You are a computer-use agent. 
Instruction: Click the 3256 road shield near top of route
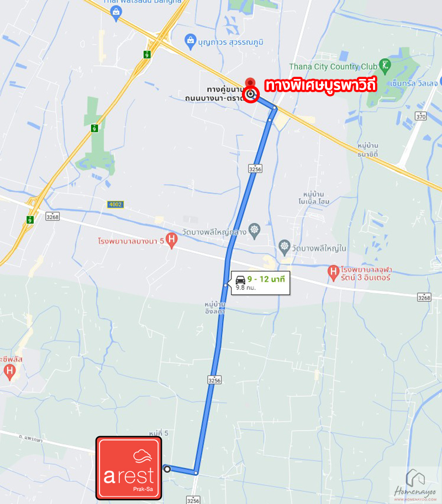coord(255,169)
